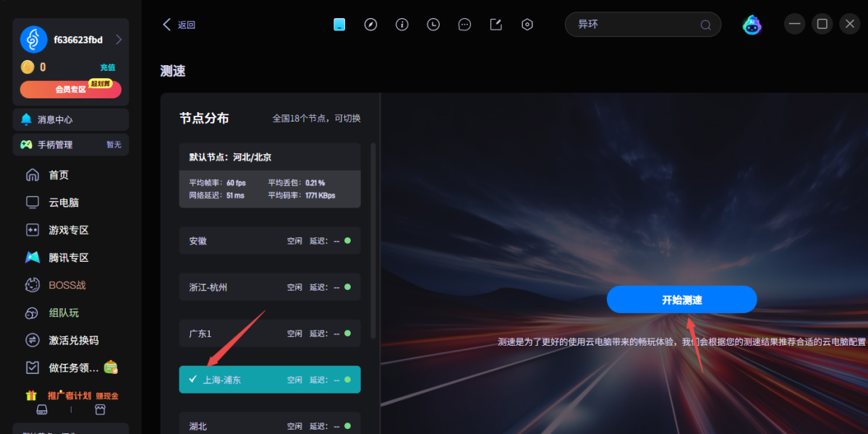This screenshot has height=434, width=868.
Task: Click the gift icon of 推广者计划
Action: coord(31,396)
